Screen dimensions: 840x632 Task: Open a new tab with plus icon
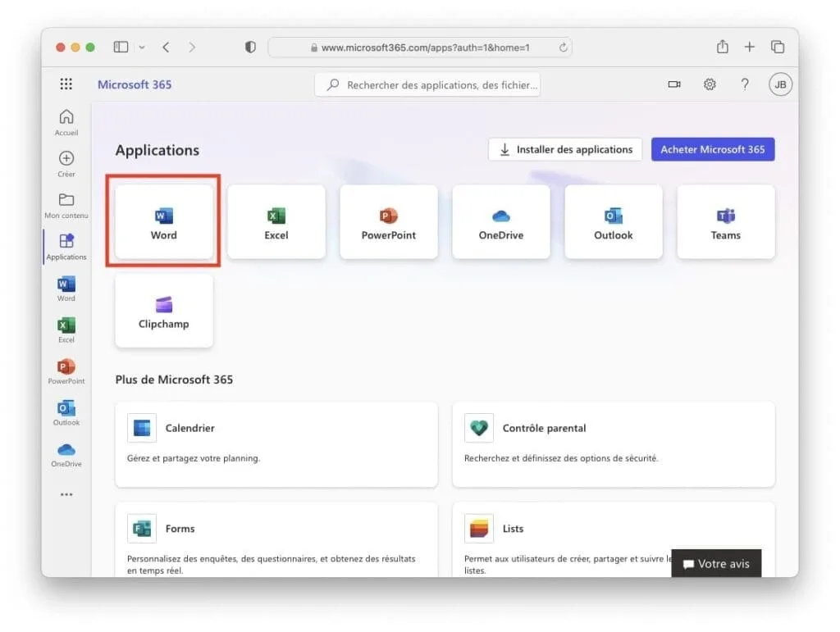(750, 47)
